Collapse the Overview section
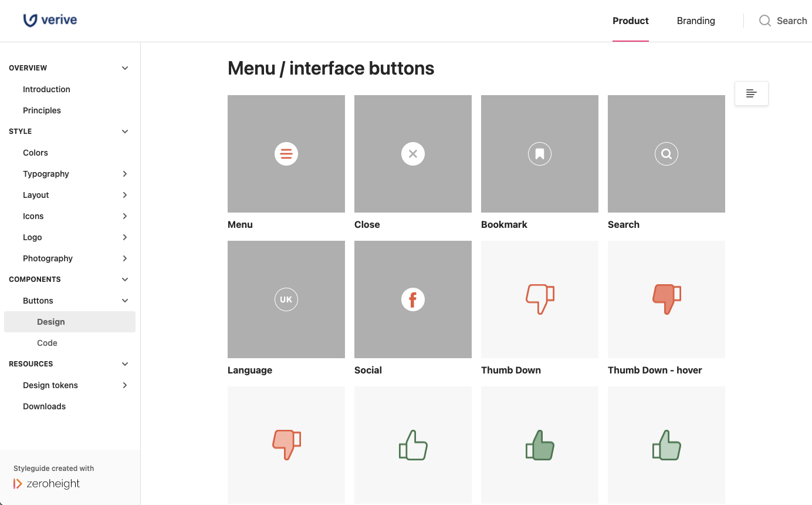Image resolution: width=812 pixels, height=505 pixels. 125,68
